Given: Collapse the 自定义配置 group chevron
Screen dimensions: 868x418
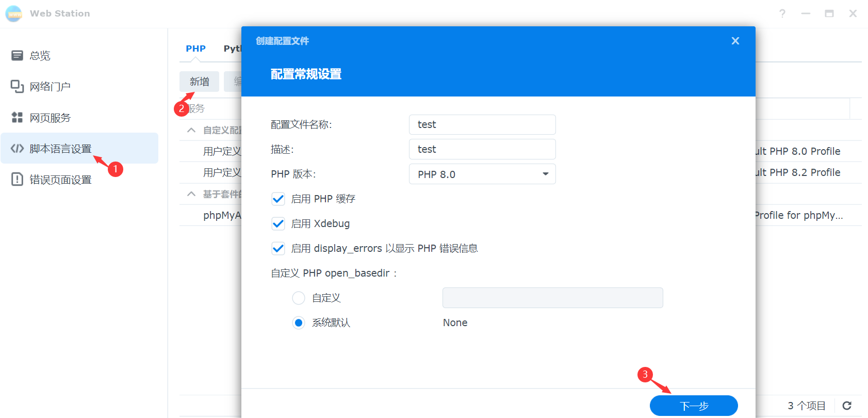Looking at the screenshot, I should [x=191, y=130].
